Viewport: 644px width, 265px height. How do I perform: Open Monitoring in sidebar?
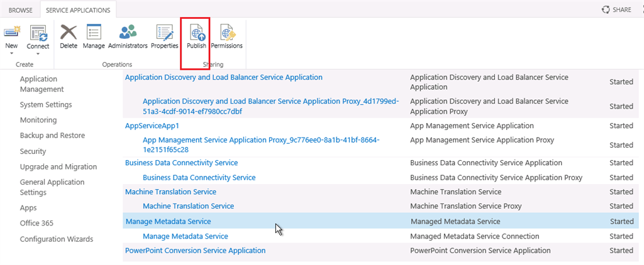[38, 120]
